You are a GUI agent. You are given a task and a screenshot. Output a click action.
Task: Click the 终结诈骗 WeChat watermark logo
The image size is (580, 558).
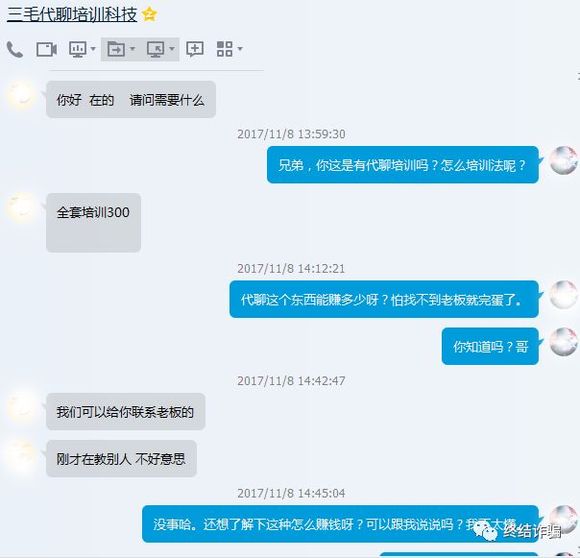(518, 532)
